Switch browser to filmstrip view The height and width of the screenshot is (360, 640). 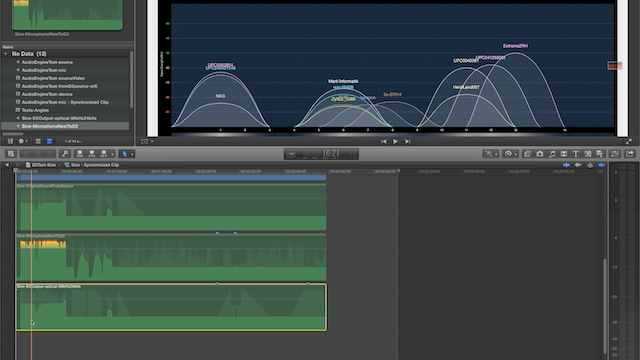pyautogui.click(x=38, y=141)
